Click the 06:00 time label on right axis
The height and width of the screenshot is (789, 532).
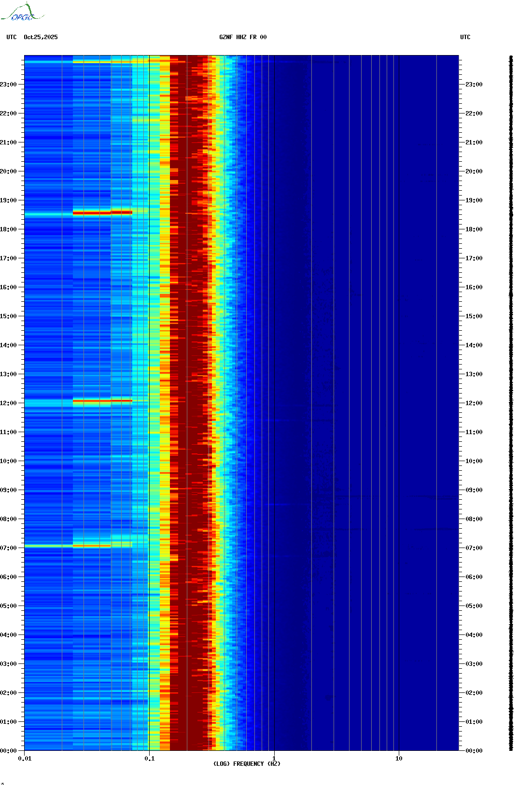(x=474, y=577)
